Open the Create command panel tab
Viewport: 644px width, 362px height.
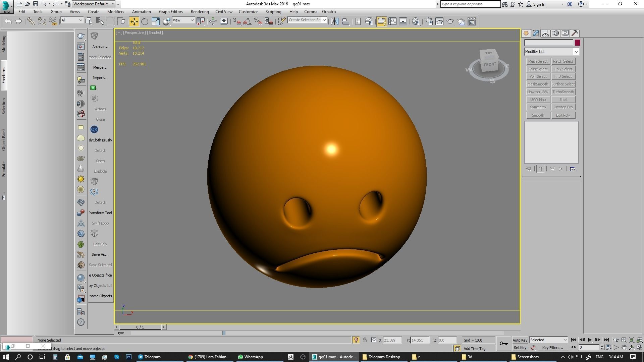coord(526,33)
